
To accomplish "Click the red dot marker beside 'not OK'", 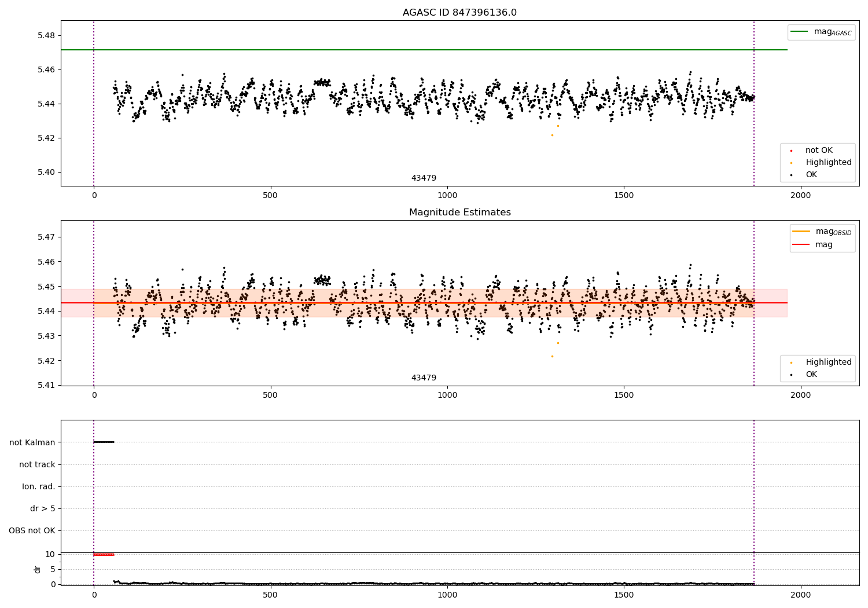I will tap(791, 151).
